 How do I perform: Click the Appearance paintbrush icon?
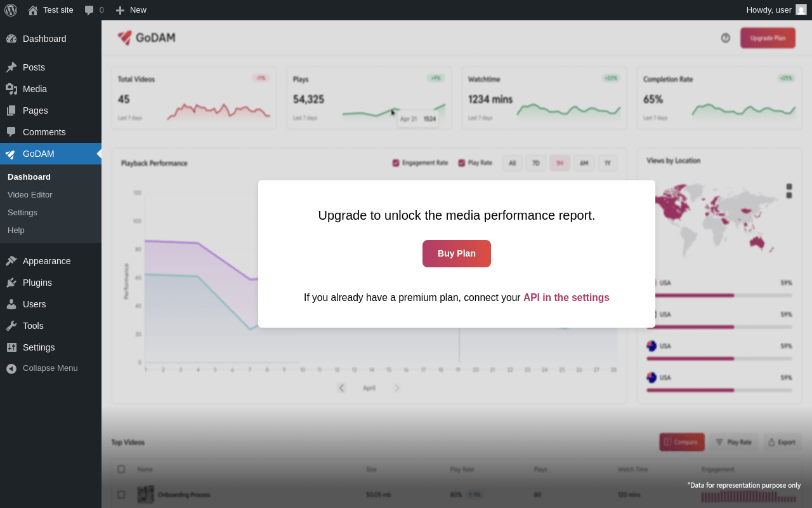[x=11, y=261]
